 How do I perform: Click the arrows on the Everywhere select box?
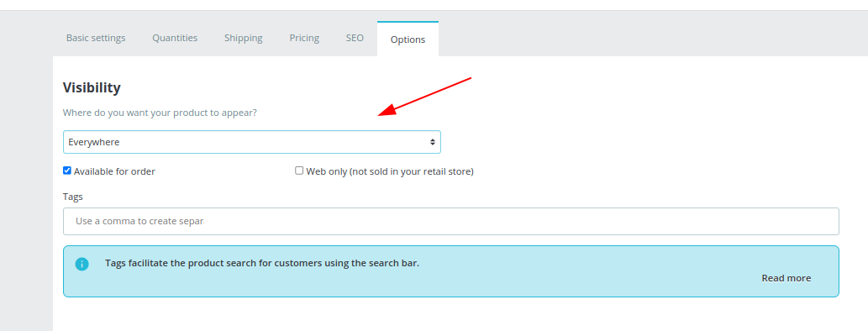(433, 142)
